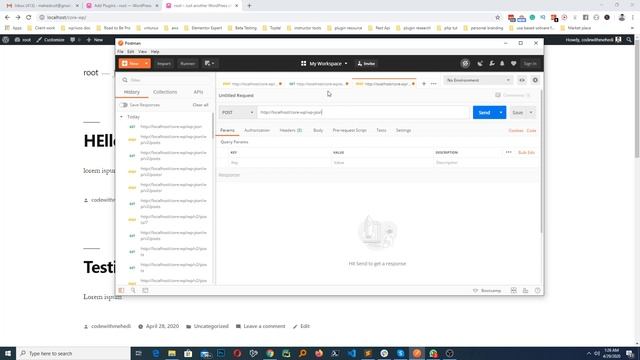Viewport: 640px width, 360px height.
Task: Open Visual Studio Code from taskbar
Action: coord(351,353)
